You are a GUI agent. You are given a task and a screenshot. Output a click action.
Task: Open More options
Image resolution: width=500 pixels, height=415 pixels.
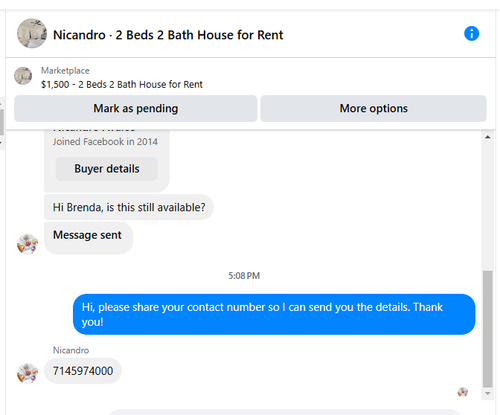[x=373, y=108]
